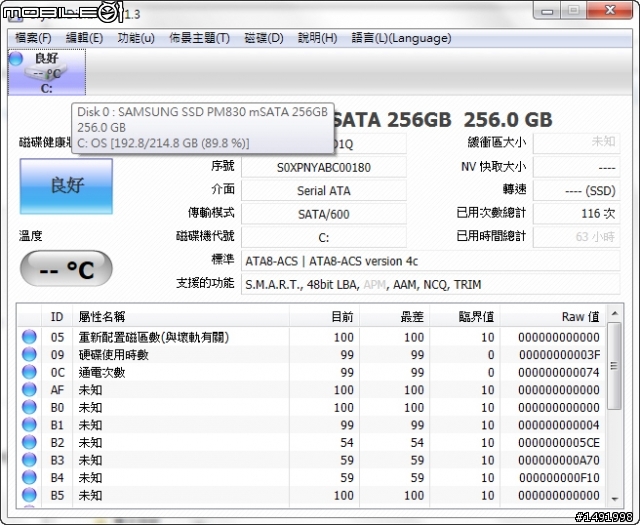Open the 語言(L)(Language) menu
The width and height of the screenshot is (640, 525).
pyautogui.click(x=401, y=38)
